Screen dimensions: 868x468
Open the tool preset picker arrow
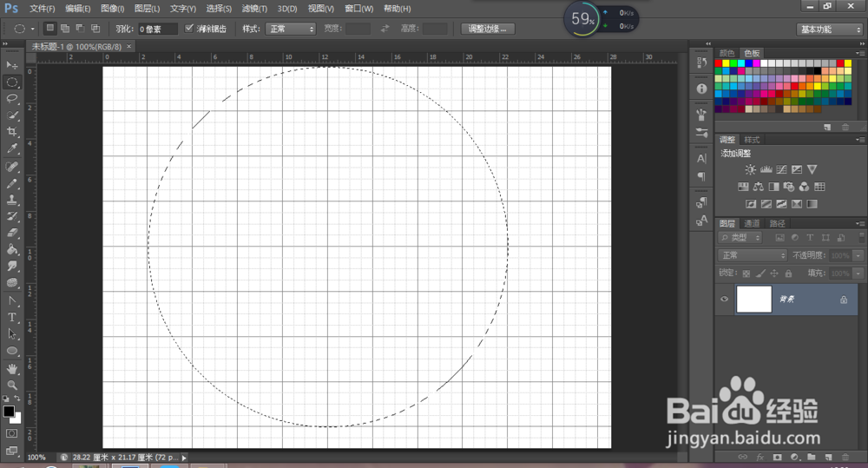pyautogui.click(x=33, y=29)
